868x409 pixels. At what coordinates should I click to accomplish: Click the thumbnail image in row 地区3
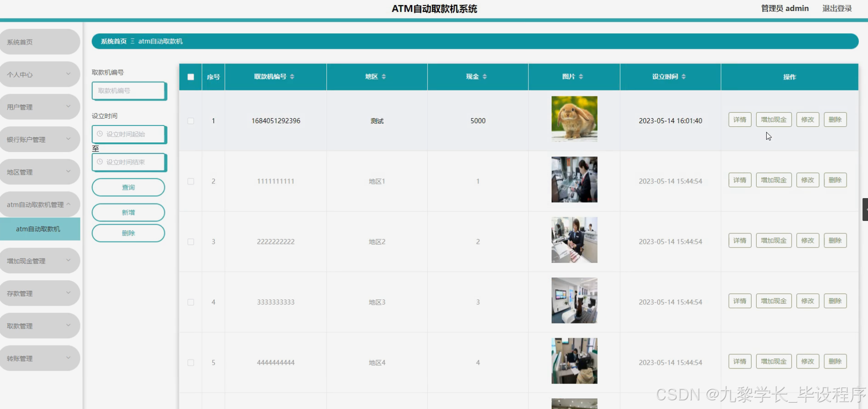click(x=574, y=300)
